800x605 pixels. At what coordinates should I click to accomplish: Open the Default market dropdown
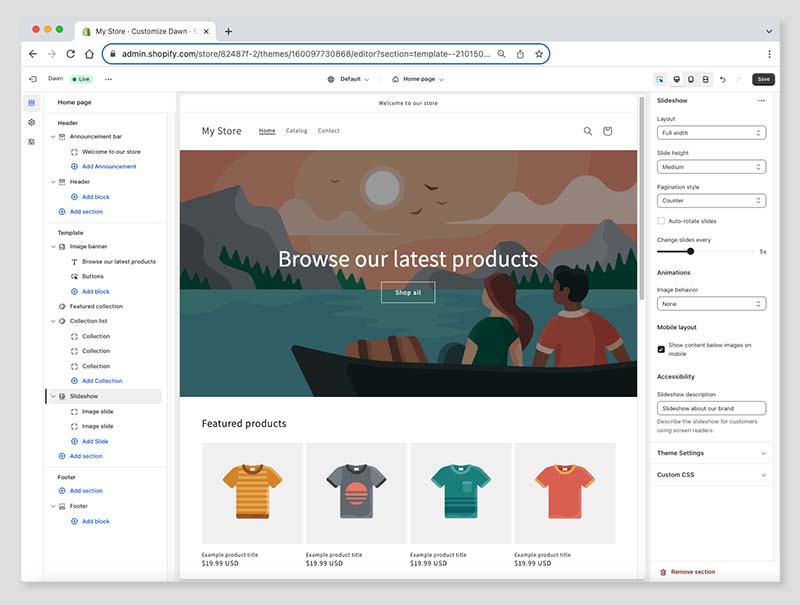(348, 79)
